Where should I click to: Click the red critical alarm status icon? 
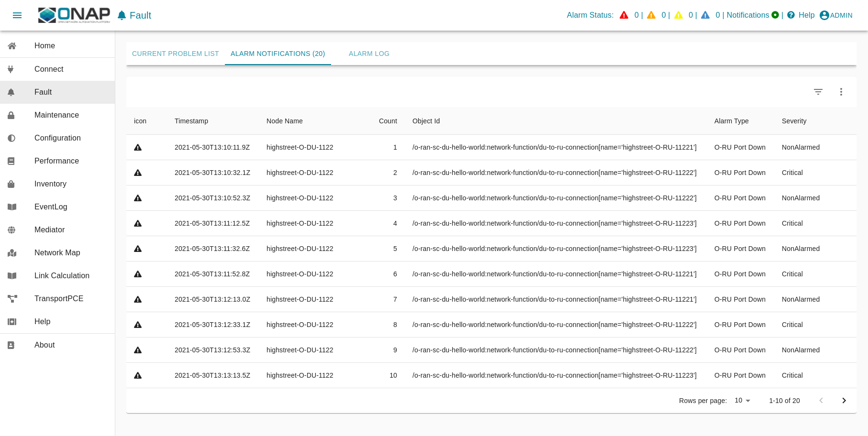coord(624,15)
